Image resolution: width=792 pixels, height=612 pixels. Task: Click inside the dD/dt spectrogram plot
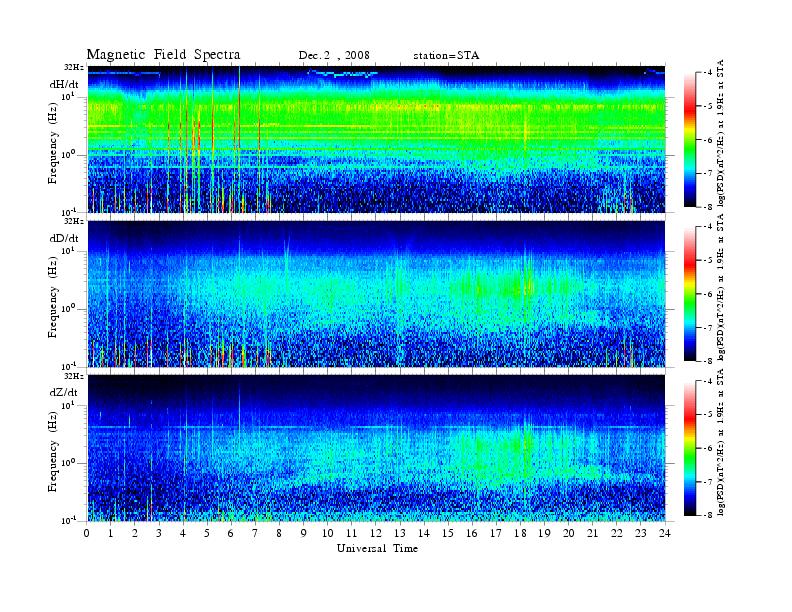376,294
